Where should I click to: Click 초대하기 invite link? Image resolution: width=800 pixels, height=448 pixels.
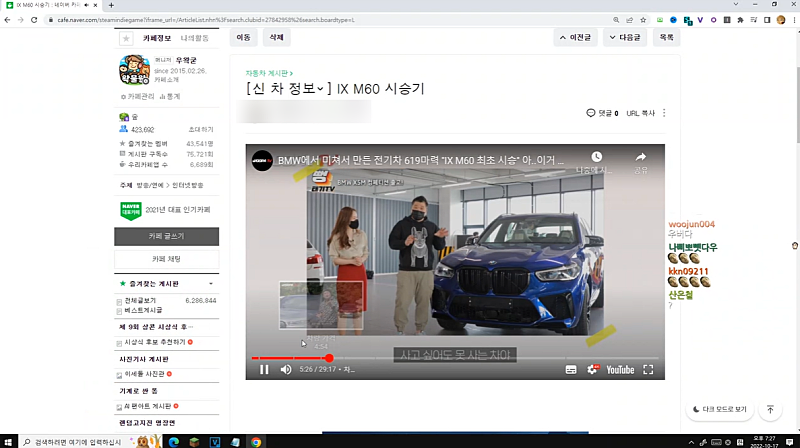201,130
